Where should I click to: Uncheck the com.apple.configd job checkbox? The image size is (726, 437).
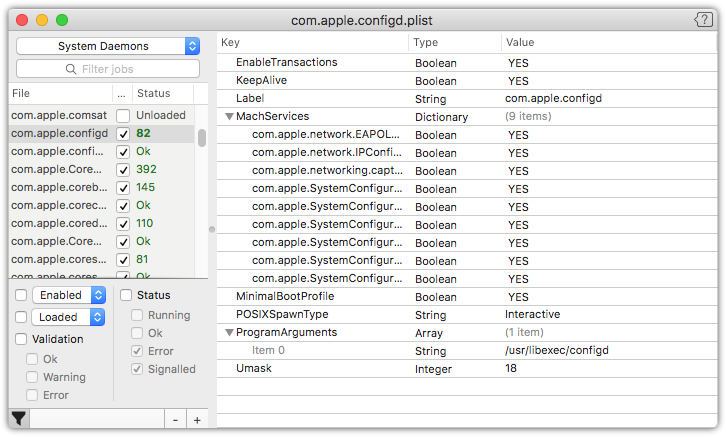[123, 134]
